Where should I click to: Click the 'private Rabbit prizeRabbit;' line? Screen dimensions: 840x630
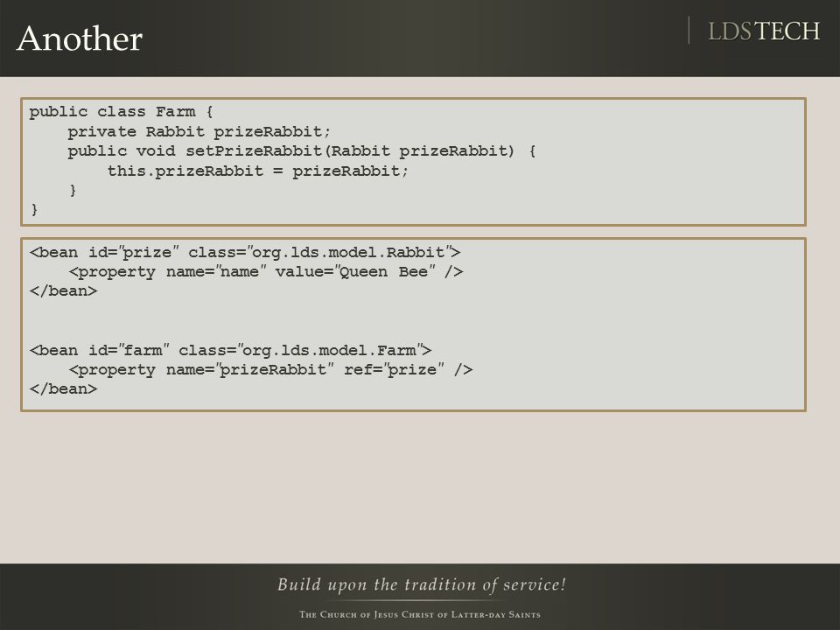199,132
